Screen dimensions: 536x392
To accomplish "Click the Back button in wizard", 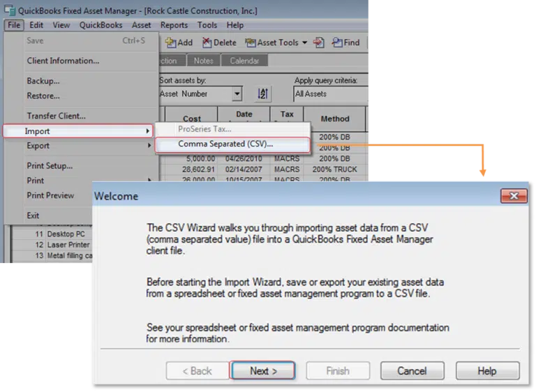I will click(x=198, y=371).
